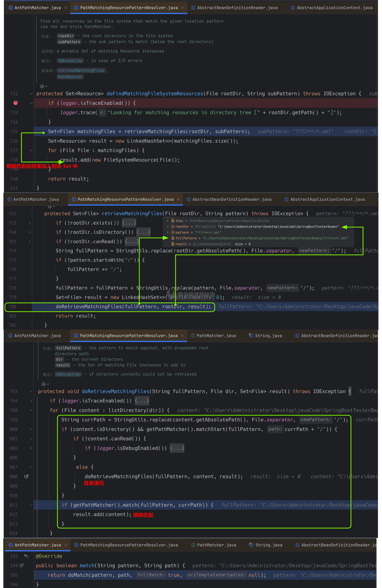Expand the fold arrow at line 760
Screen dimensions: 382x588
pos(30,232)
